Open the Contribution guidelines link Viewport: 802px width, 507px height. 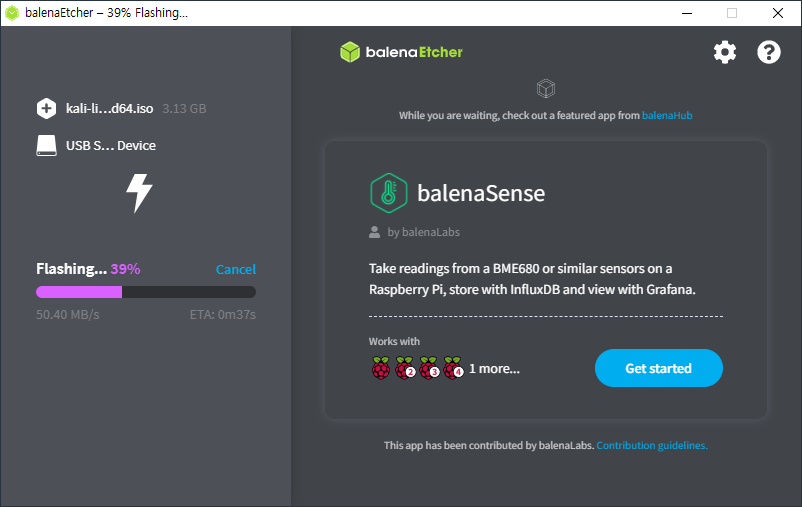click(652, 446)
